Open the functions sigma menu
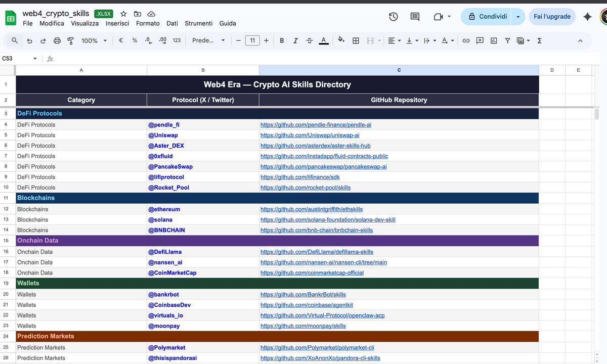Screen dimensions: 607x364 (x=539, y=40)
